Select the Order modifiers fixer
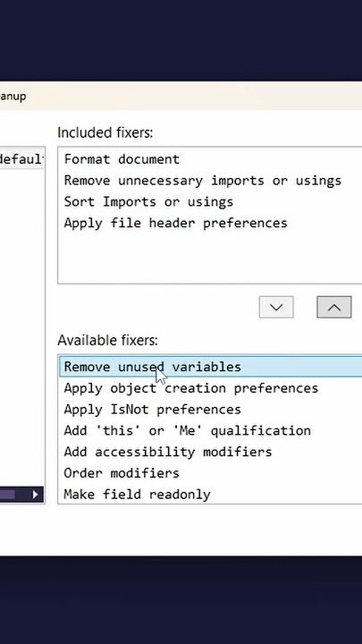The image size is (362, 644). click(122, 473)
